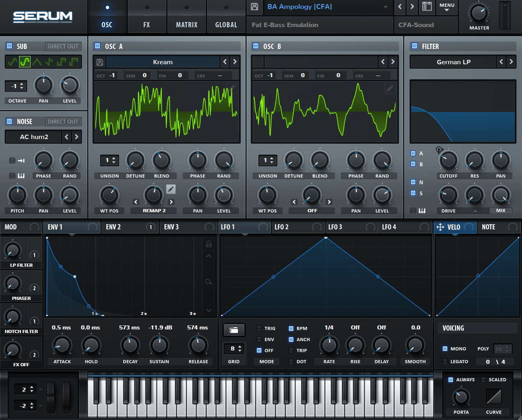
Task: Click the envelope lock icon
Action: pos(208,244)
